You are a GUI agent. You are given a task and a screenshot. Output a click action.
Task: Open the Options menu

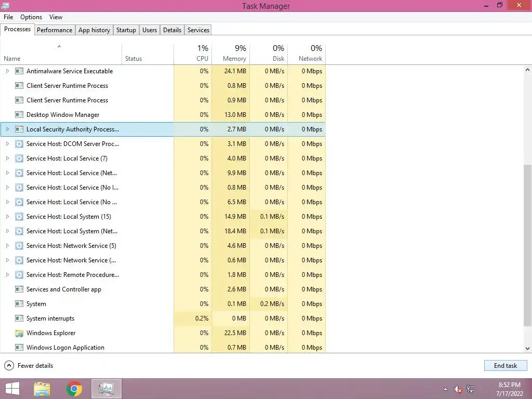coord(31,17)
